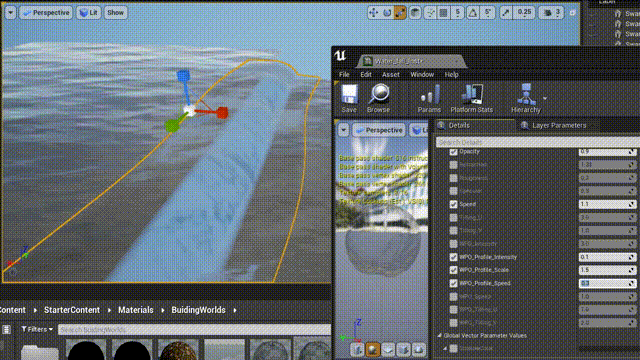This screenshot has height=360, width=640.
Task: Toggle scale snap arrow icon
Action: tap(506, 13)
